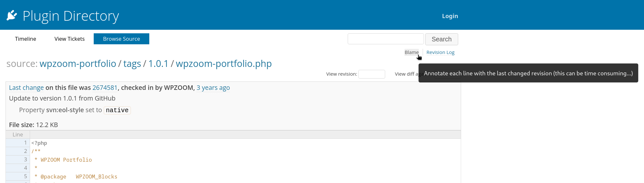The width and height of the screenshot is (644, 183).
Task: Jump to line number 1 anchor
Action: click(x=25, y=143)
